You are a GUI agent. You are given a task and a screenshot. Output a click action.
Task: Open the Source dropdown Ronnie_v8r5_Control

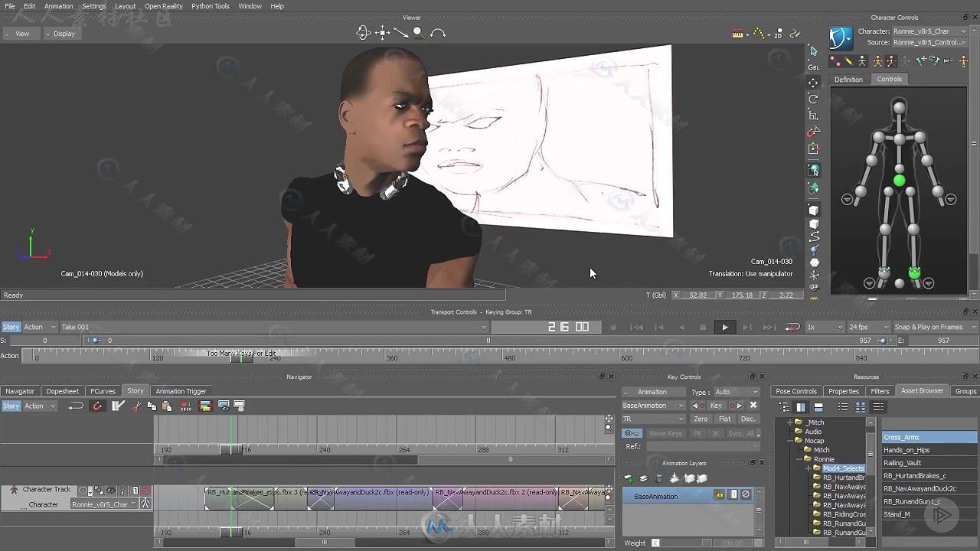929,43
